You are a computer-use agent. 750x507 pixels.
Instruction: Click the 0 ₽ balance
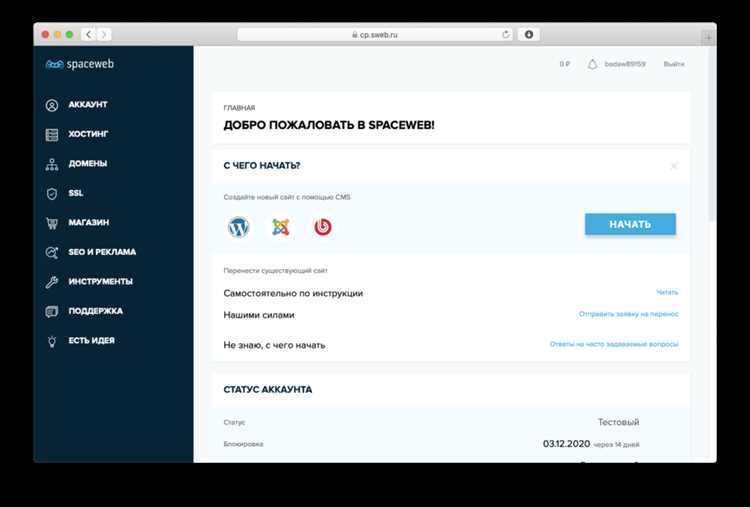point(565,64)
